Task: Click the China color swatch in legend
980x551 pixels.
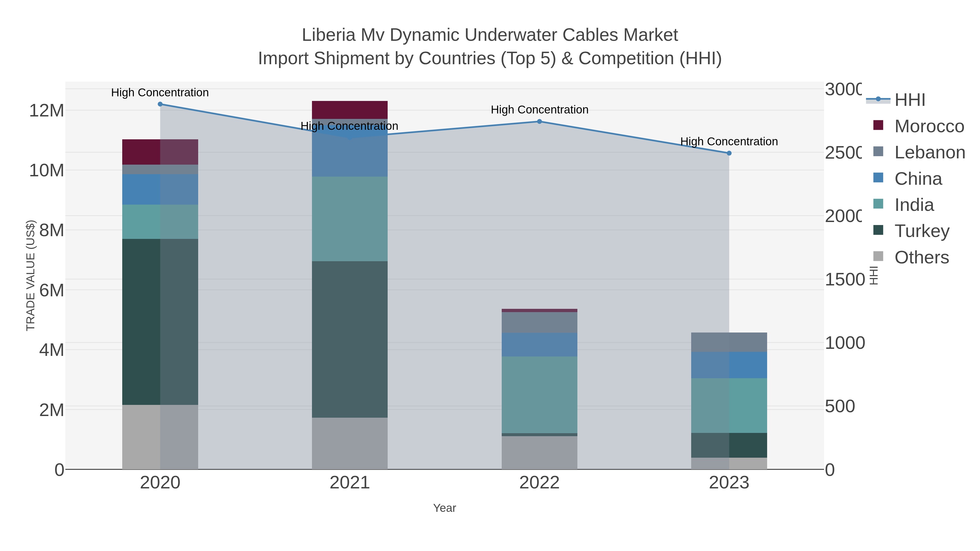Action: point(878,178)
